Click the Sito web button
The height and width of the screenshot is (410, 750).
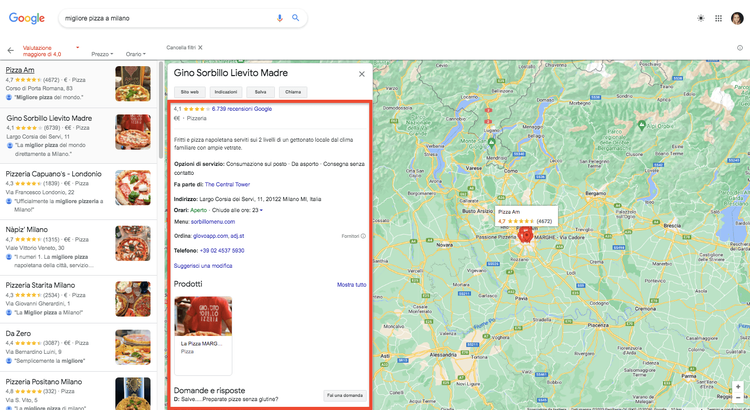click(x=189, y=92)
